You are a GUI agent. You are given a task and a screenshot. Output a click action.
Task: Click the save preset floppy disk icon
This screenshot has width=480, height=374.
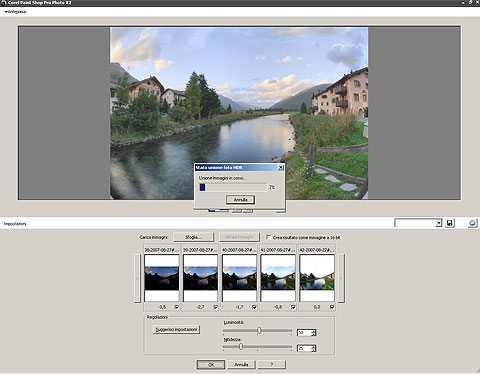pos(449,223)
